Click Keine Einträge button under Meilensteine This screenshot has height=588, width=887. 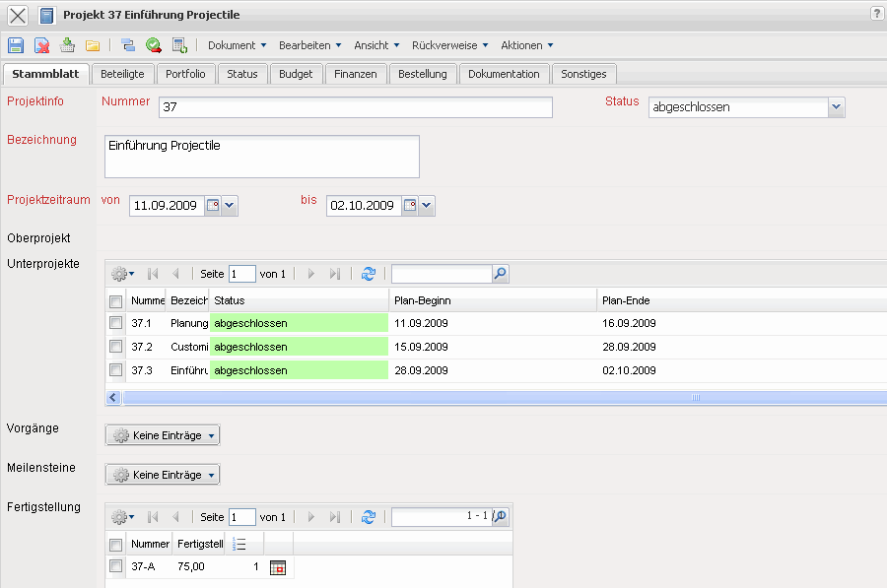(x=163, y=475)
